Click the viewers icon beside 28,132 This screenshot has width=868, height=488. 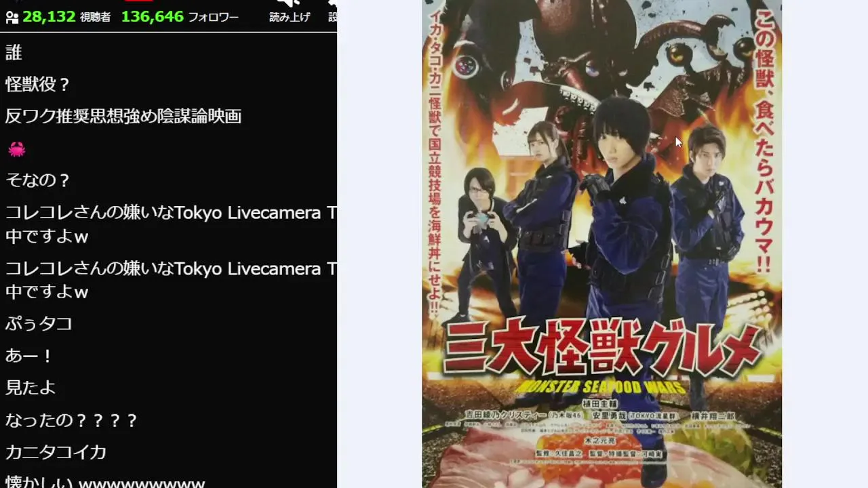tap(12, 17)
